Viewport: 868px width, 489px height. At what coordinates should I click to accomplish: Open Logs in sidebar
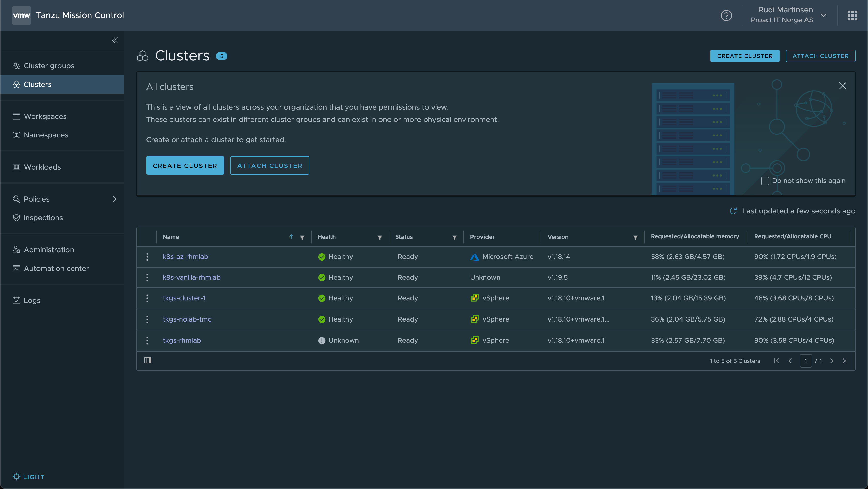click(x=62, y=300)
